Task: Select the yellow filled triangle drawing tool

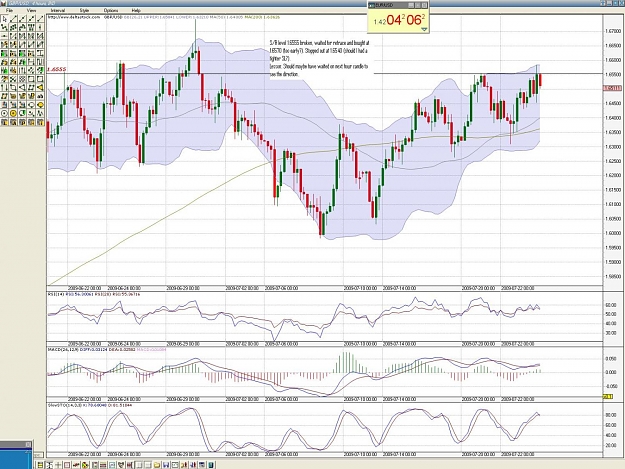Action: coord(40,88)
